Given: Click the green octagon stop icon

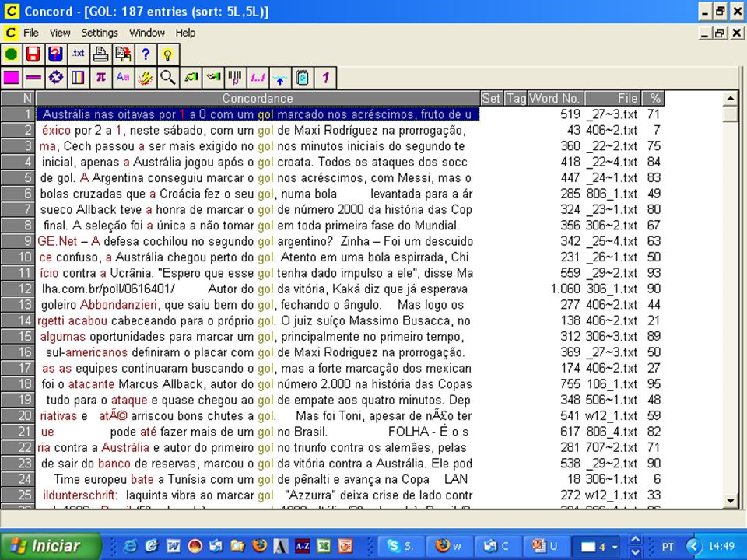Looking at the screenshot, I should point(12,54).
